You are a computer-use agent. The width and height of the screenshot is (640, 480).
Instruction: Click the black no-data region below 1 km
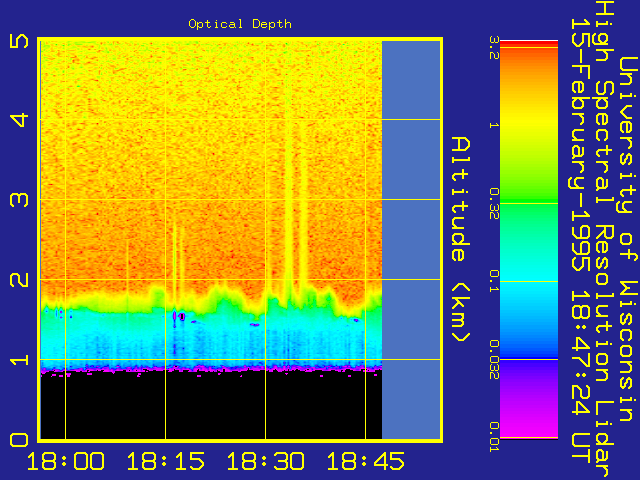pos(211,406)
